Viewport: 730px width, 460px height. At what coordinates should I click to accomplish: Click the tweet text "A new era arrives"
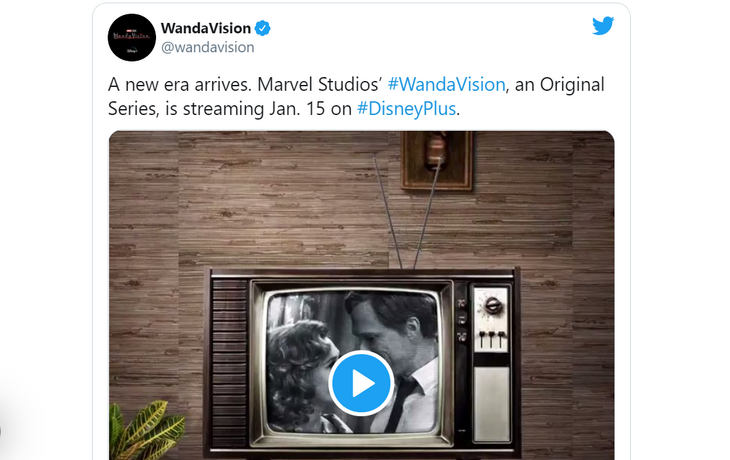[x=180, y=85]
